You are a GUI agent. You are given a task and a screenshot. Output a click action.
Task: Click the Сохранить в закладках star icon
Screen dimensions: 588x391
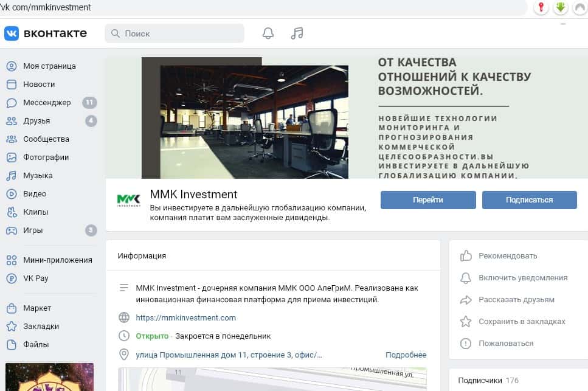click(466, 321)
